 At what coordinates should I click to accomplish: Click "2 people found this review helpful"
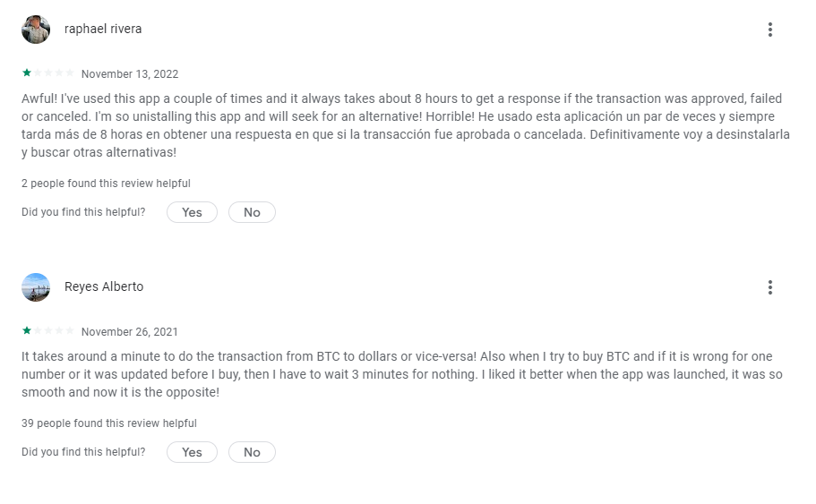106,184
